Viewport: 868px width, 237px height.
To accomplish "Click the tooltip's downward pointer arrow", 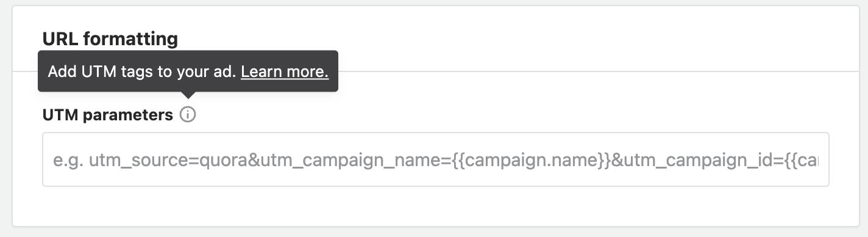I will click(188, 95).
